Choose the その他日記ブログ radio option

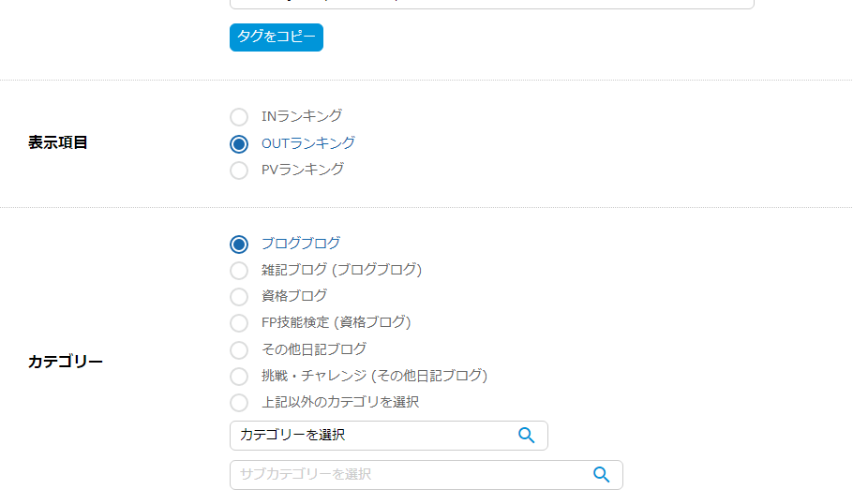click(x=239, y=349)
